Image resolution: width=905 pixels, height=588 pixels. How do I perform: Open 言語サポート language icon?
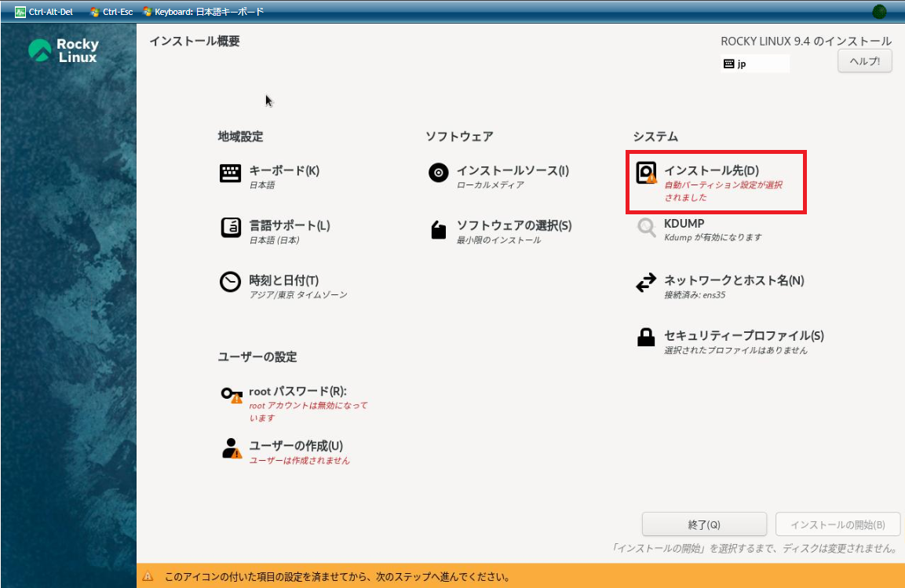(230, 228)
